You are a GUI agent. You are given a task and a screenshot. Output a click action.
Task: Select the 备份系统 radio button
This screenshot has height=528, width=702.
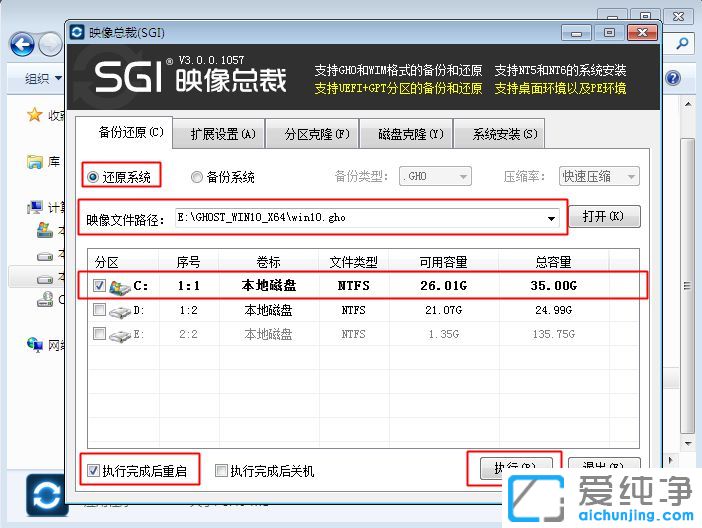pos(197,177)
